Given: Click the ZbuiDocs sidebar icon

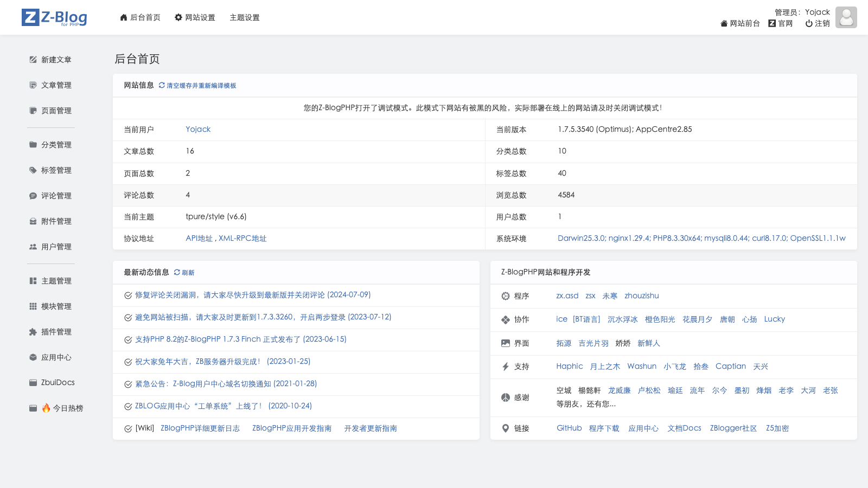Looking at the screenshot, I should click(x=33, y=382).
